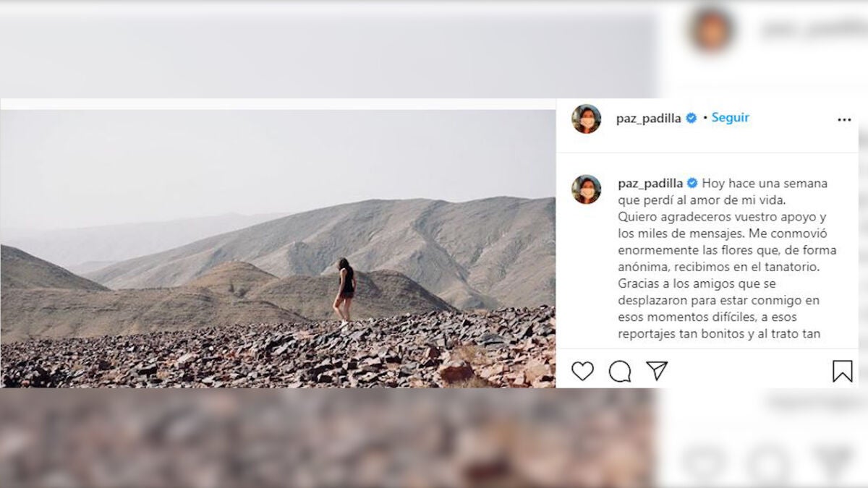
Task: Click the blurred profile avatar at top right
Action: [711, 30]
